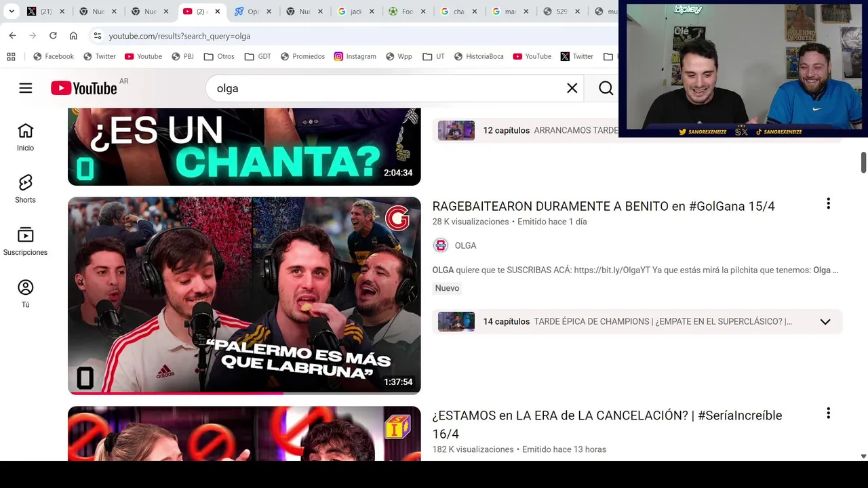Clear the search query with X
Image resolution: width=868 pixels, height=488 pixels.
tap(572, 88)
